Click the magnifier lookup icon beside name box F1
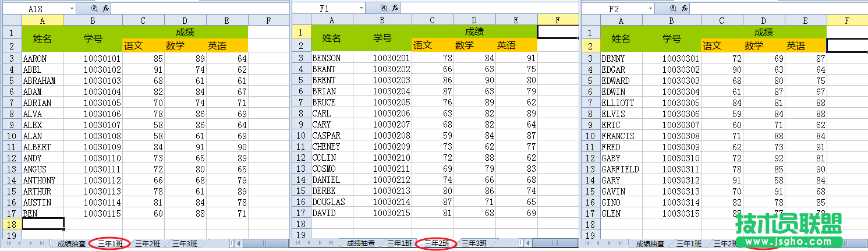Image resolution: width=868 pixels, height=251 pixels. point(384,8)
